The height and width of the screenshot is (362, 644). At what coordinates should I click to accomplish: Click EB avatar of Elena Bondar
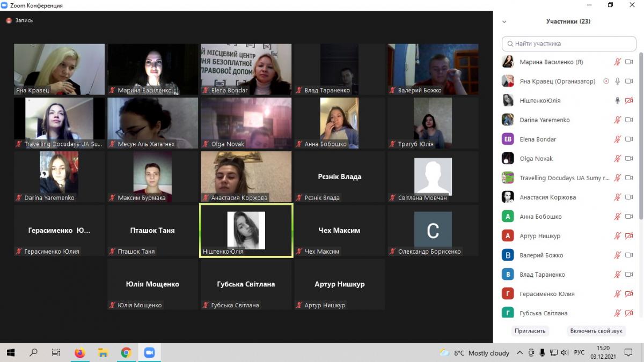click(508, 139)
